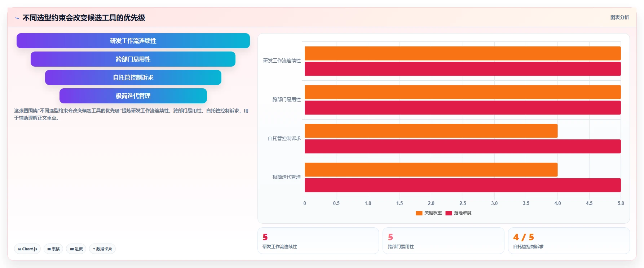
Task: Click the red bar for 研发工作流连续性
Action: [463, 69]
